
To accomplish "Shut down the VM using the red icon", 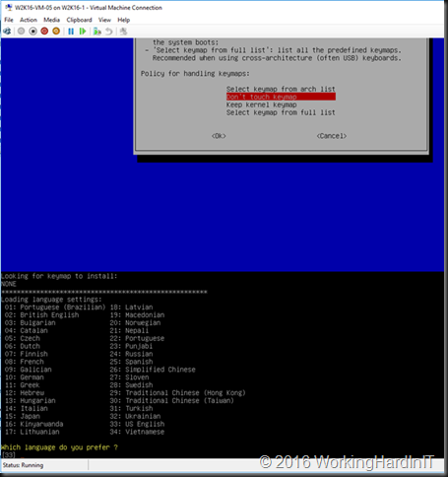I will click(x=44, y=32).
